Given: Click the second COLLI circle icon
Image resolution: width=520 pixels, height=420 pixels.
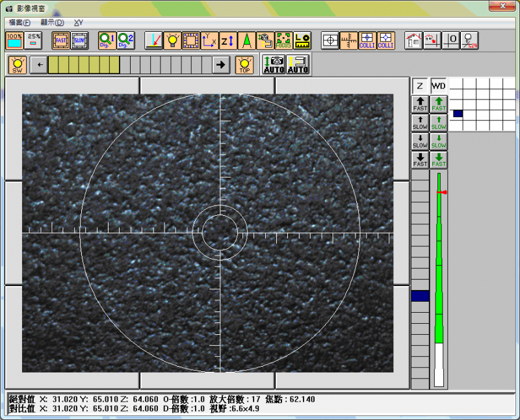Looking at the screenshot, I should (x=386, y=41).
